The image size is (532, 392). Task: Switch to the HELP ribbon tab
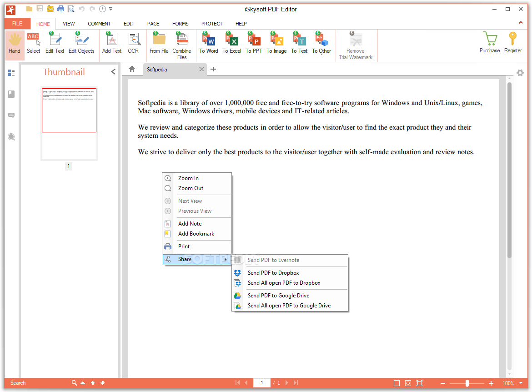click(x=241, y=24)
